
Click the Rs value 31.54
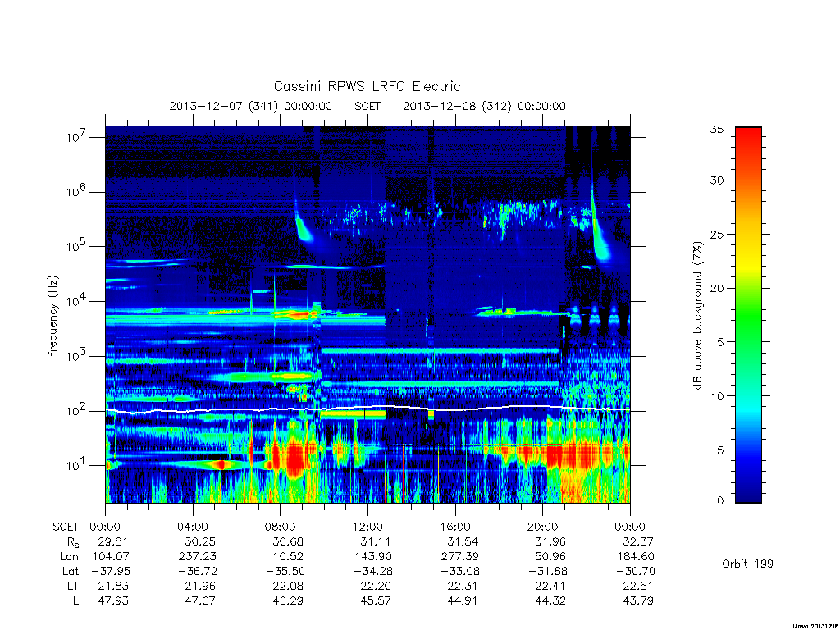[x=463, y=541]
